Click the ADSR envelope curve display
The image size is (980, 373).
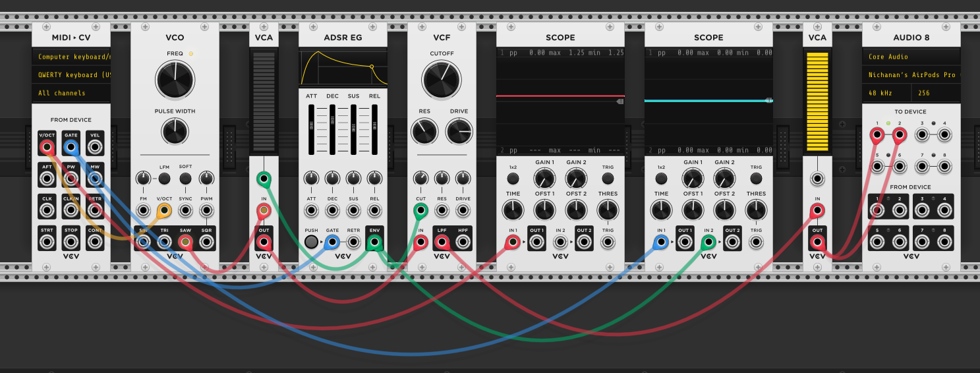pos(343,68)
